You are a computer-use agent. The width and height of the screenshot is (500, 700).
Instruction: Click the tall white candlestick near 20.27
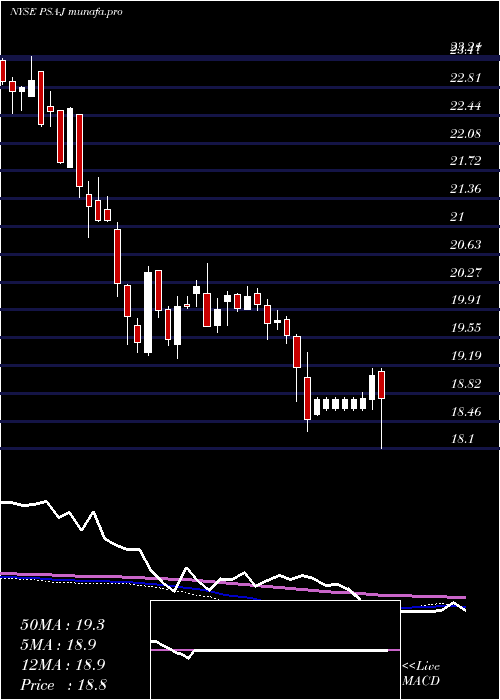tap(148, 312)
